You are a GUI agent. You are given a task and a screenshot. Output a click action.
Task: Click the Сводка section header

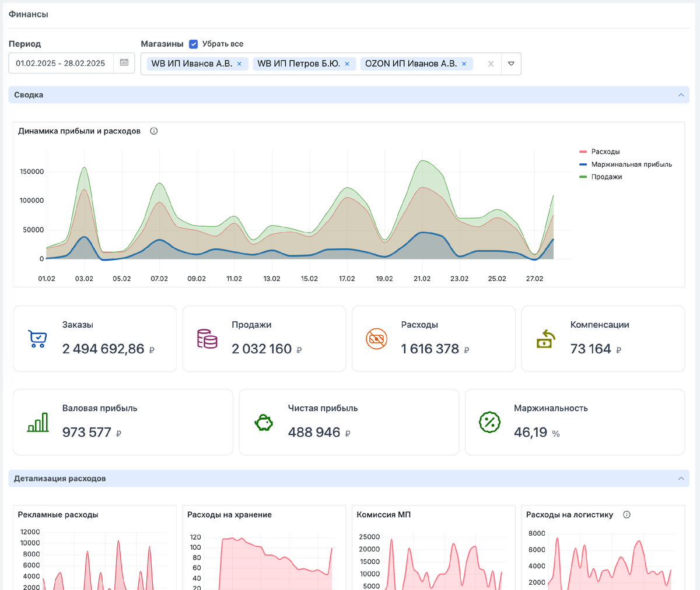(x=349, y=95)
